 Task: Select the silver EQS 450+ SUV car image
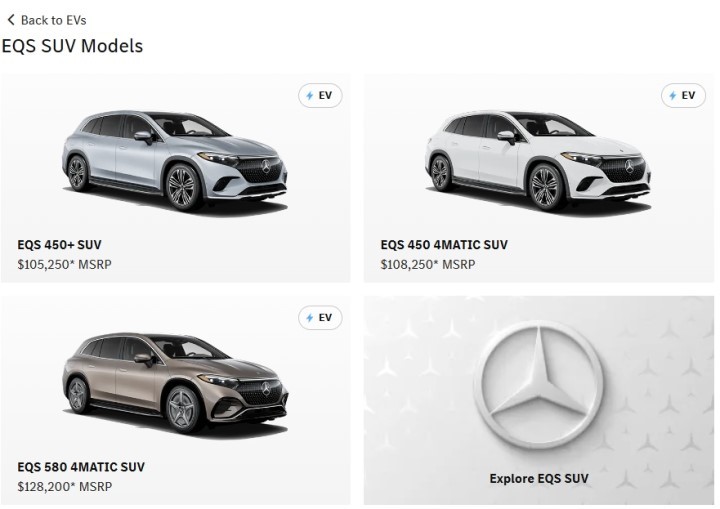tap(175, 161)
